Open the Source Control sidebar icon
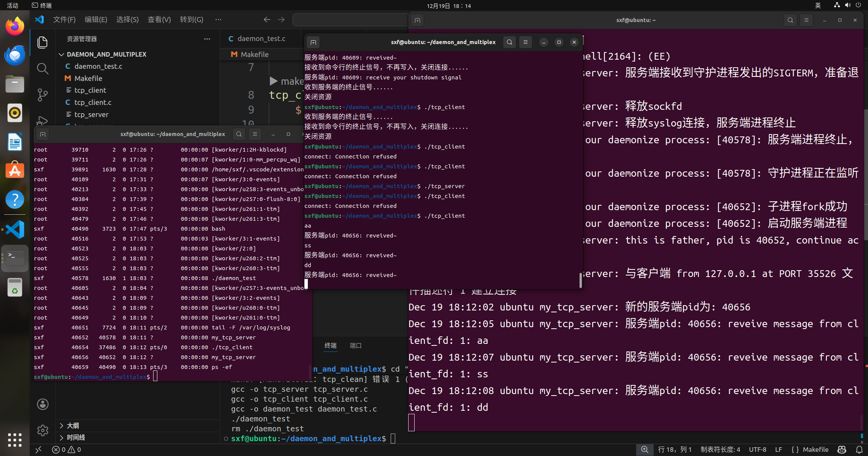The width and height of the screenshot is (868, 456). tap(43, 95)
